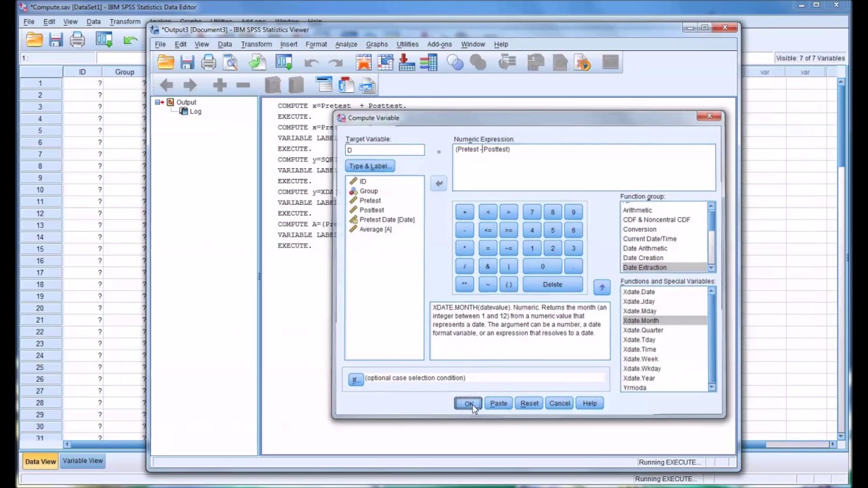Open the Format menu in Viewer
This screenshot has width=868, height=488.
(316, 44)
